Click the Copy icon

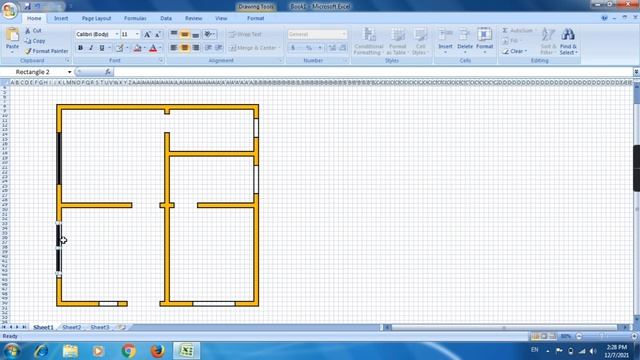[x=27, y=41]
